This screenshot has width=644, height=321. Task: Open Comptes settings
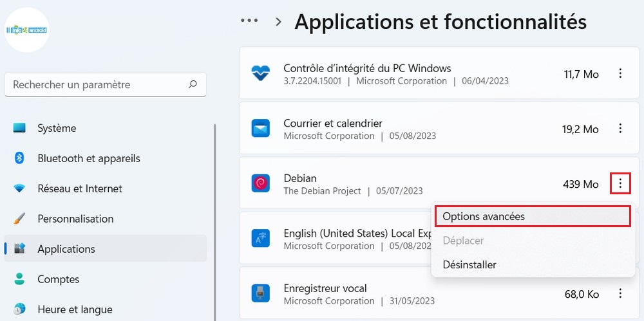click(x=105, y=279)
